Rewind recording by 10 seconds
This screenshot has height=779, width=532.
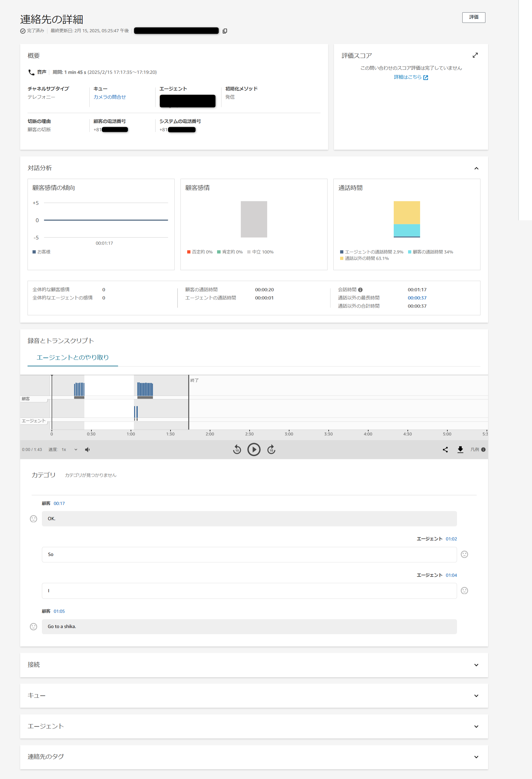tap(237, 449)
